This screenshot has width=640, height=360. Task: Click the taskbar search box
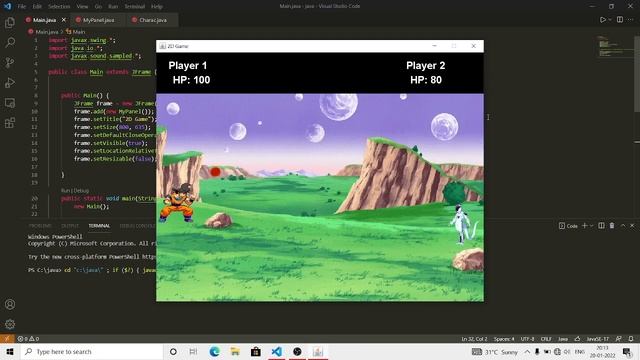click(91, 351)
